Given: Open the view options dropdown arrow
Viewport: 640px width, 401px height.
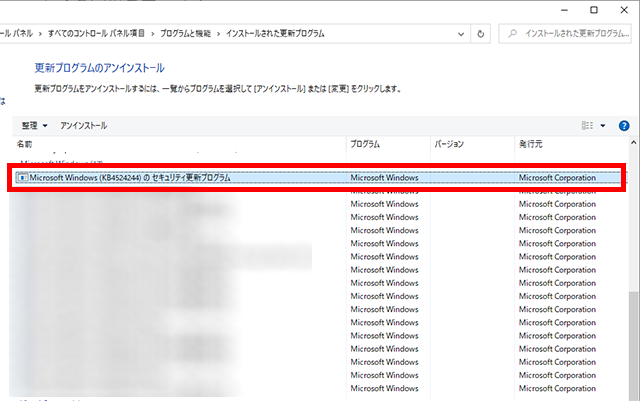Looking at the screenshot, I should [x=603, y=126].
